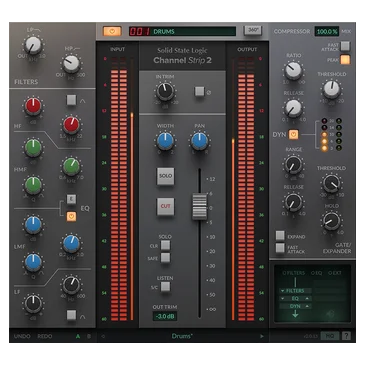
Task: Move EQ up in processing order
Action: (307, 299)
